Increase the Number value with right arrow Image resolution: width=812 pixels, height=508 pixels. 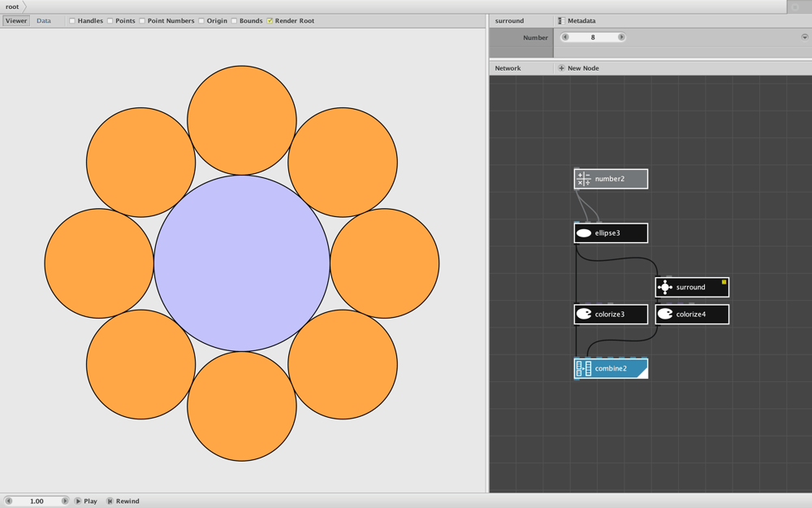point(621,37)
